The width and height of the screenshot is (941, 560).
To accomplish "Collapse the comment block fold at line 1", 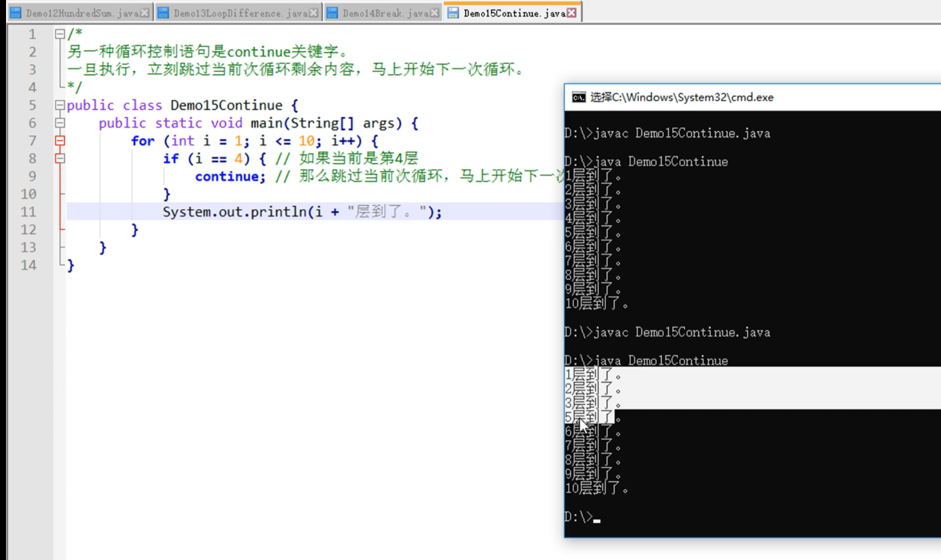I will 60,34.
